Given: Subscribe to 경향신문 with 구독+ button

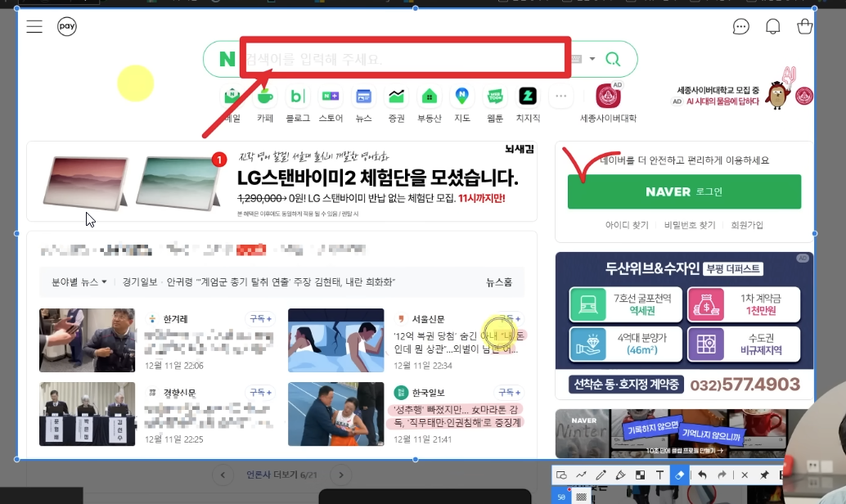Looking at the screenshot, I should click(260, 392).
